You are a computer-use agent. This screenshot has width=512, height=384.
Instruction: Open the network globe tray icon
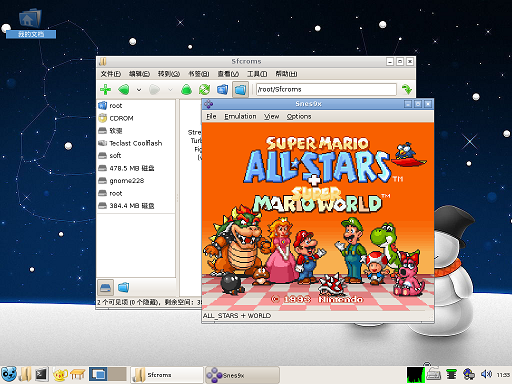click(x=469, y=375)
